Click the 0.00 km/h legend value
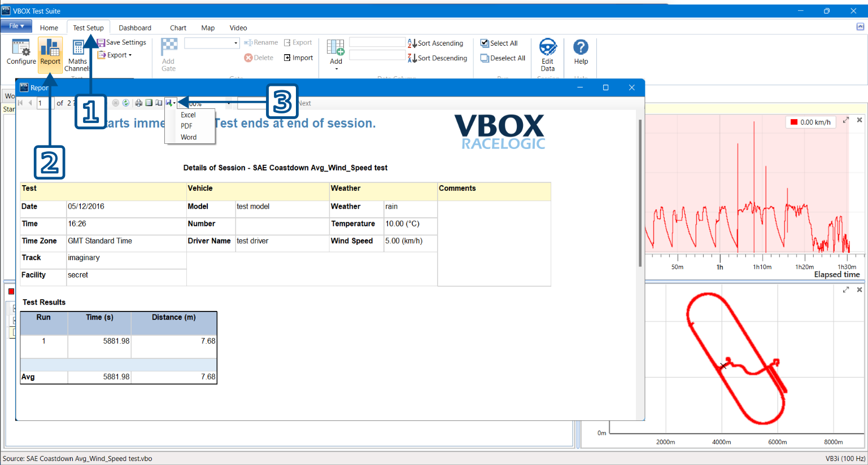868x465 pixels. coord(815,122)
